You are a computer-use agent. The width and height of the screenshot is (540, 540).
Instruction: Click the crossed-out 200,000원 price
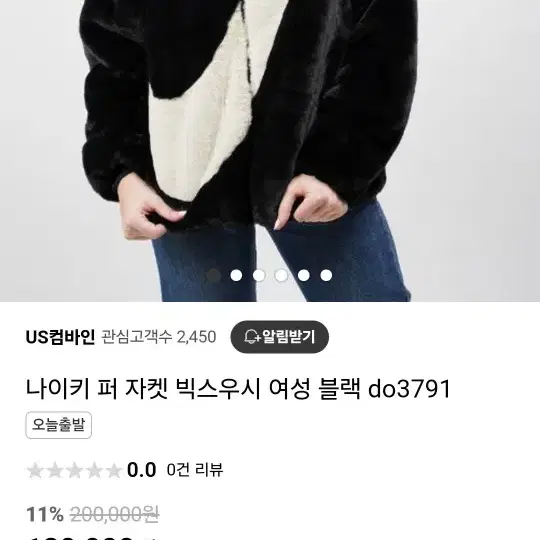pyautogui.click(x=114, y=515)
